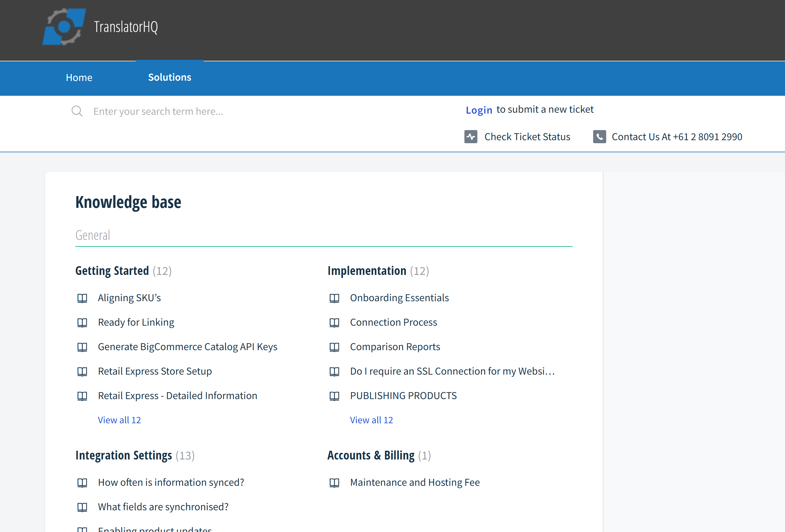View all 12 Getting Started articles
The width and height of the screenshot is (785, 532).
[x=119, y=420]
